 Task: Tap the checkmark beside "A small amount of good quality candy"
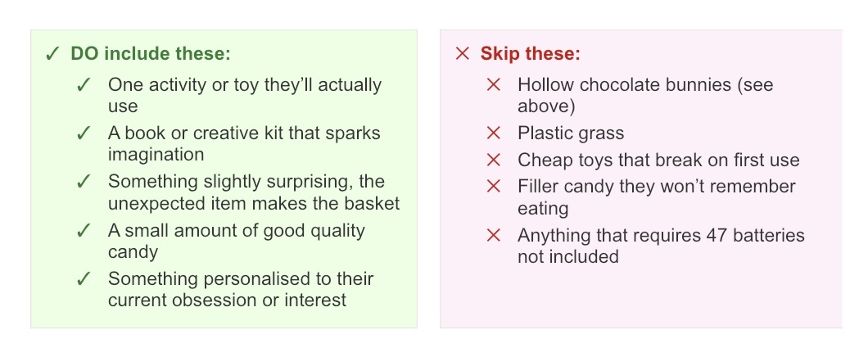(x=83, y=231)
